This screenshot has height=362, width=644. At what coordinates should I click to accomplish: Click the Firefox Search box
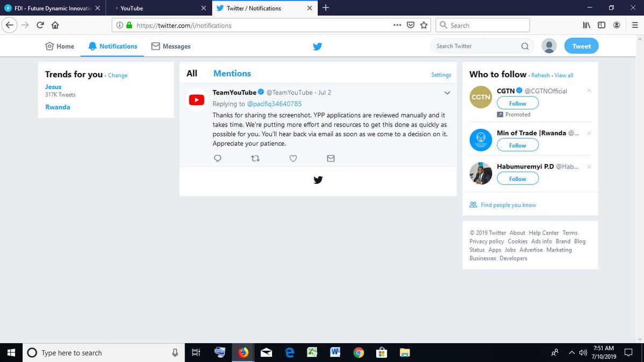point(482,25)
